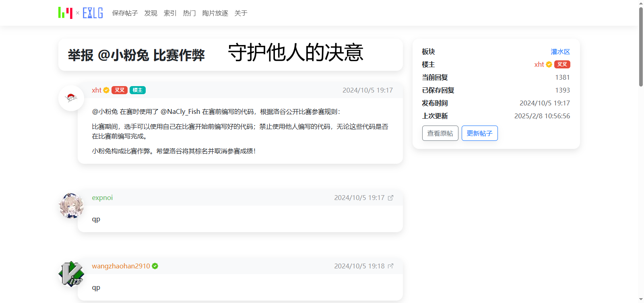Click the teal 楼主 badge
644x303 pixels.
138,90
